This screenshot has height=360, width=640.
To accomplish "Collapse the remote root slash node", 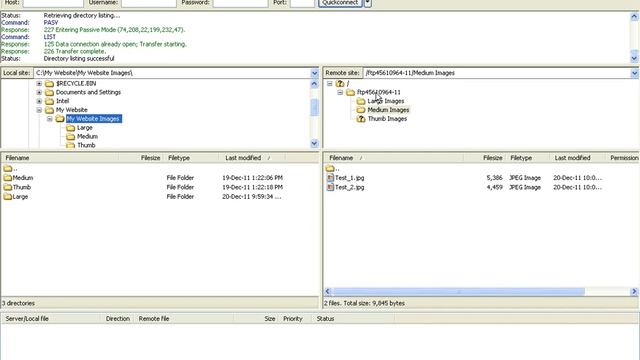I will [x=330, y=84].
